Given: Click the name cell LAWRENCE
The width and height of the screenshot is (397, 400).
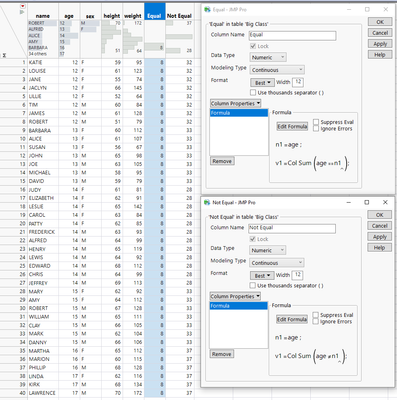Looking at the screenshot, I should click(x=43, y=393).
